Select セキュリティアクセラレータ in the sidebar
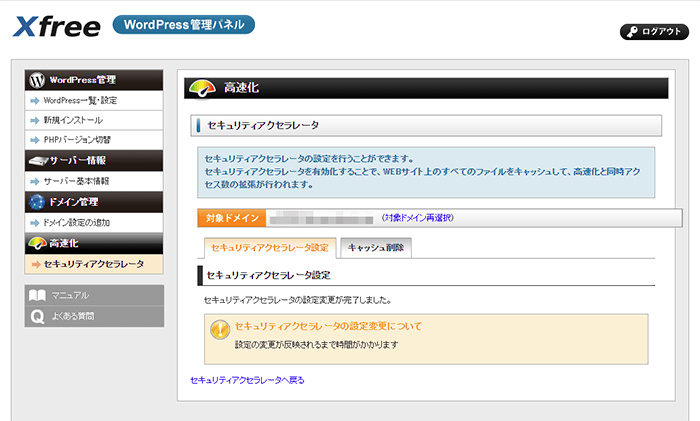Image resolution: width=700 pixels, height=421 pixels. pyautogui.click(x=94, y=264)
